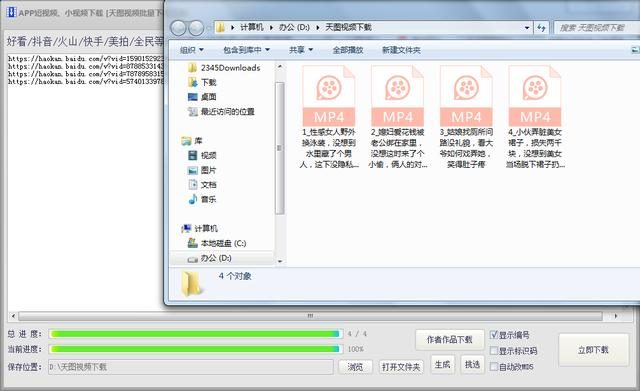The image size is (640, 391).
Task: Expand the address bar history dropdown arrow
Action: 527,28
